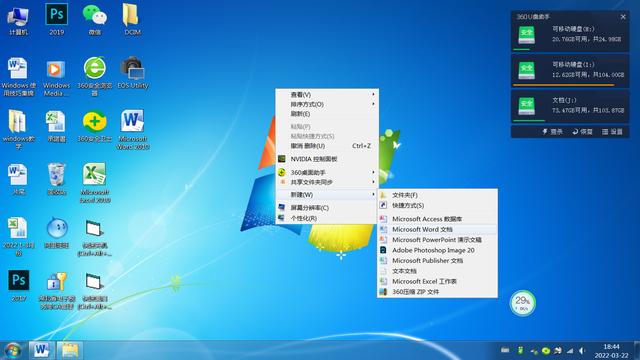
Task: Select the 2022 1-3月 Excel file icon
Action: (18, 237)
